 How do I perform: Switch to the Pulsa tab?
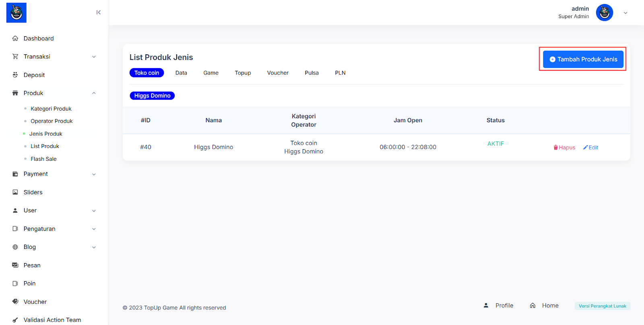click(x=312, y=73)
